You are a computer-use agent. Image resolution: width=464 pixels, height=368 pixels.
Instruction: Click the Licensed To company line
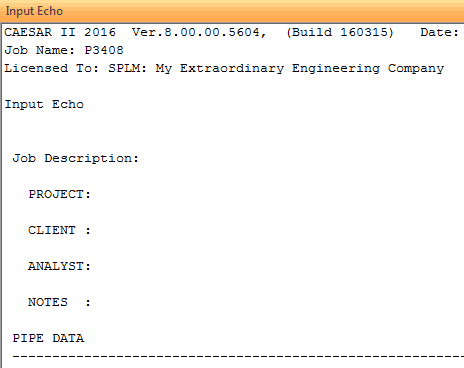[x=224, y=68]
